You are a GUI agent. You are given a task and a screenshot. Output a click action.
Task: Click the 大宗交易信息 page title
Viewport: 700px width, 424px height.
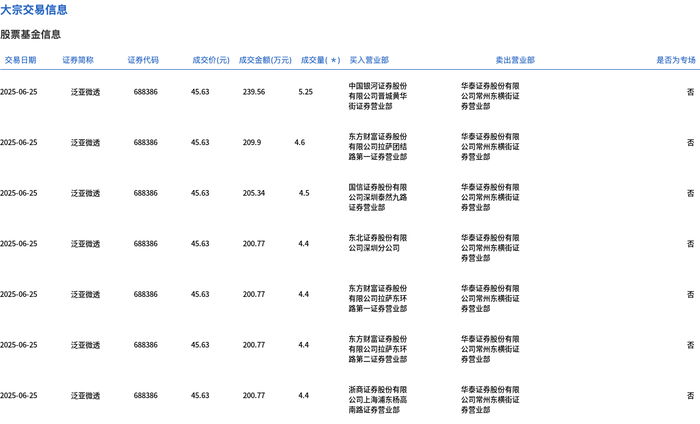[34, 9]
